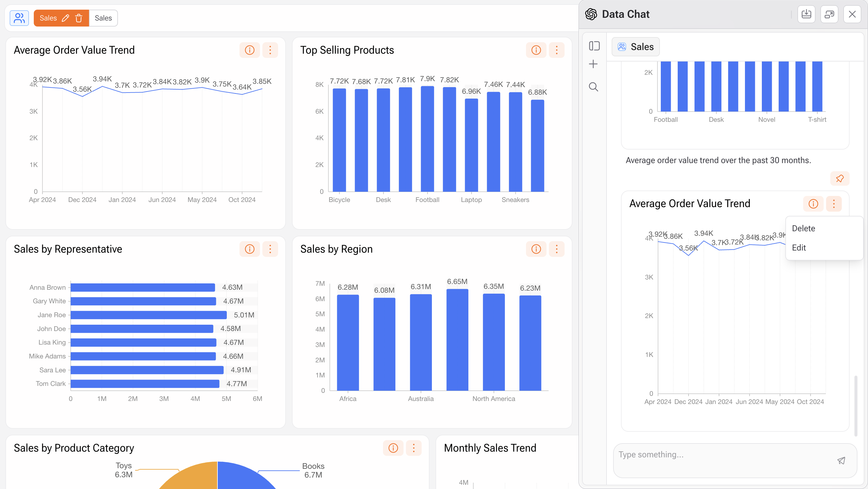Open search in Data Chat sidebar
Image resolution: width=868 pixels, height=489 pixels.
pyautogui.click(x=593, y=87)
